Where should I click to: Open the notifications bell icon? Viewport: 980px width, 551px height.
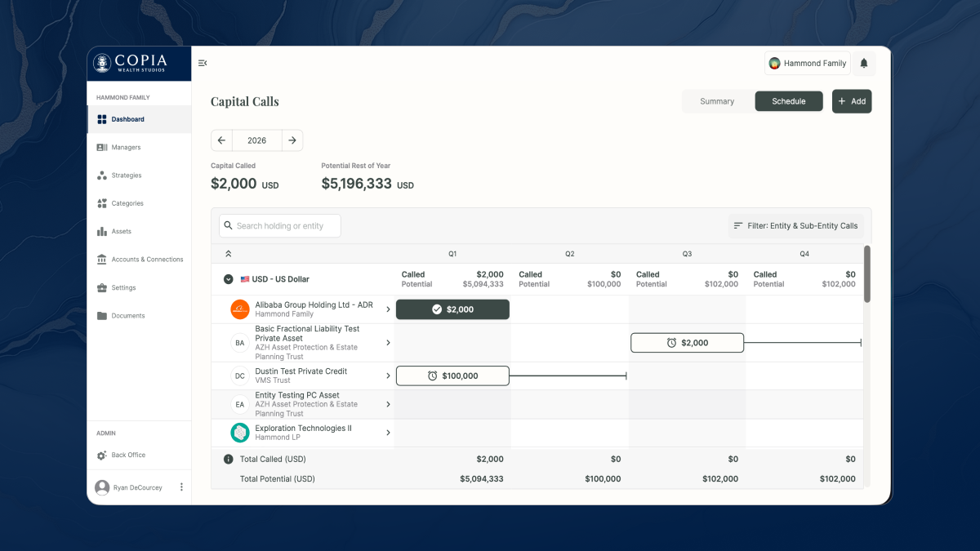[x=864, y=64]
